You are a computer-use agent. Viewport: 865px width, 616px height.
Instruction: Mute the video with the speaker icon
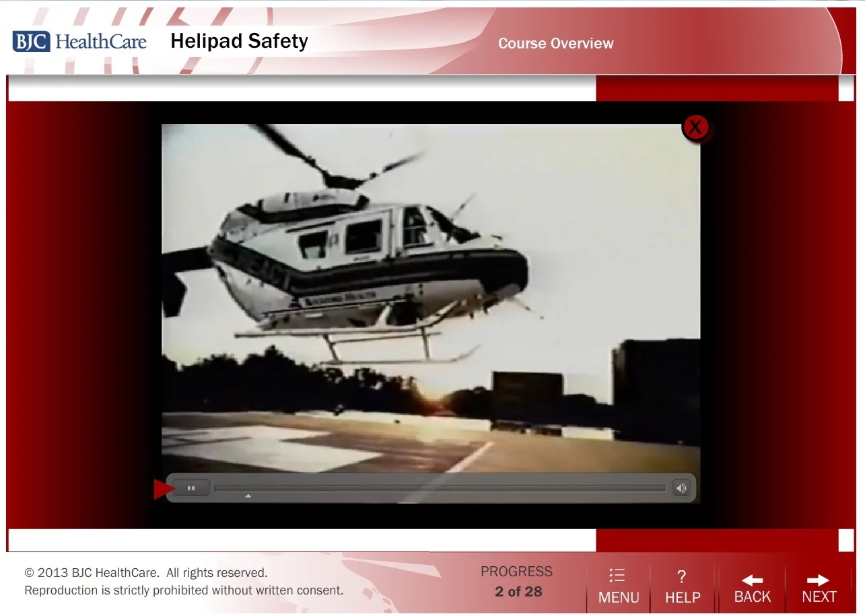tap(681, 489)
